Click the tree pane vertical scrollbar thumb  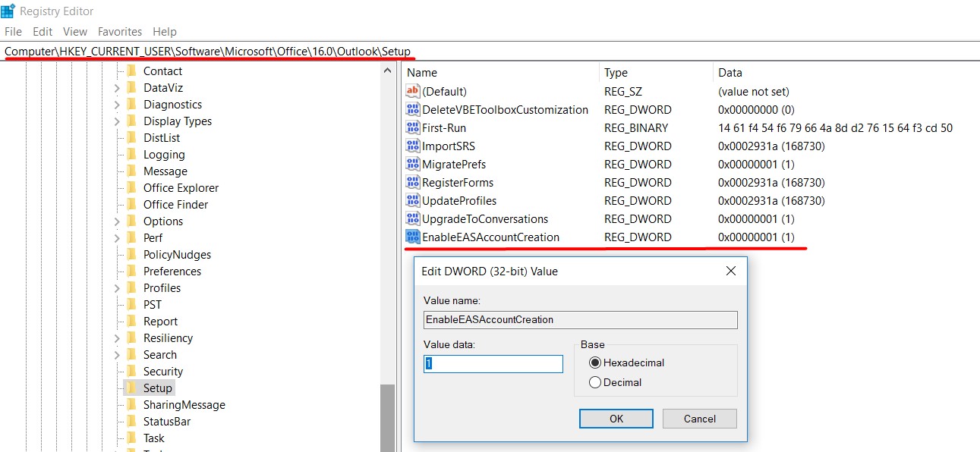[x=388, y=417]
